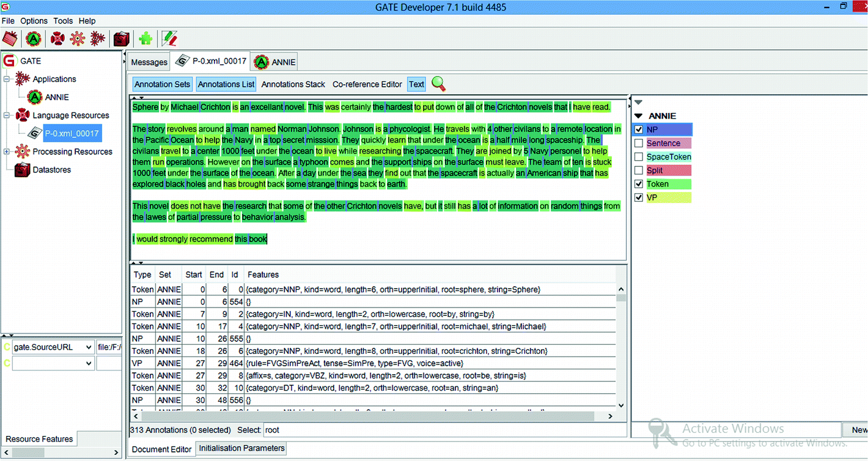Toggle the Annotations List view button
The image size is (868, 461).
coord(227,84)
